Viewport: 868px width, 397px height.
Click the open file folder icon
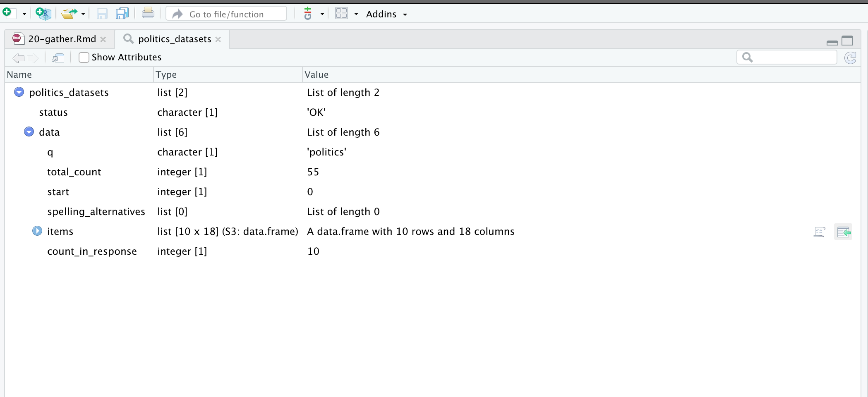69,14
